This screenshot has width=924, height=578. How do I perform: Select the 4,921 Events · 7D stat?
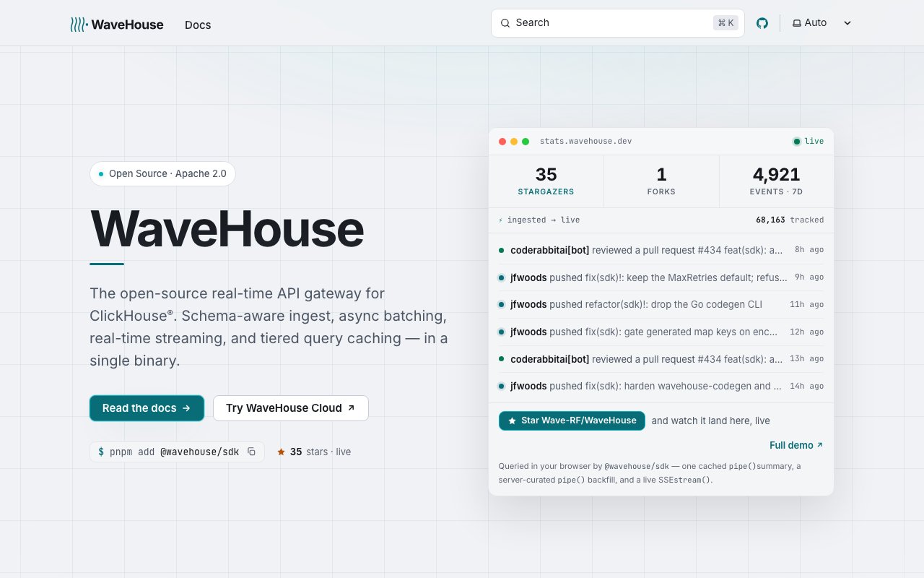pos(776,181)
